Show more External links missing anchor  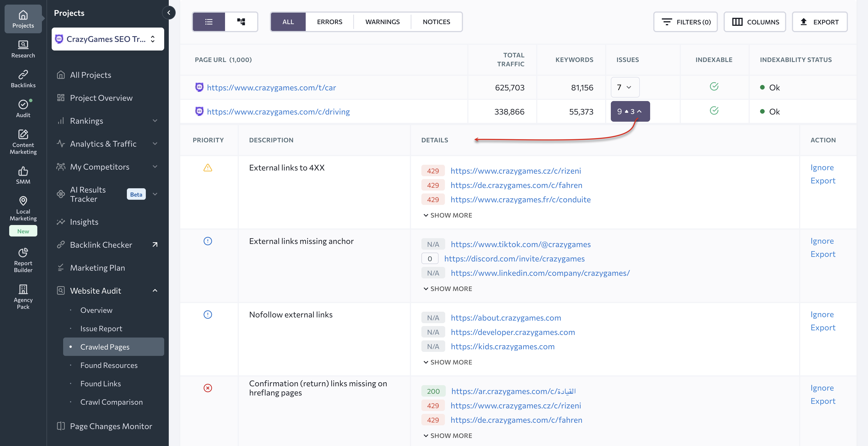tap(448, 289)
